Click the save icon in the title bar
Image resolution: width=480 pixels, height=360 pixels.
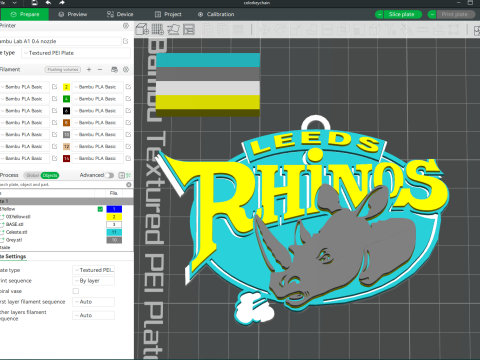[x=34, y=3]
